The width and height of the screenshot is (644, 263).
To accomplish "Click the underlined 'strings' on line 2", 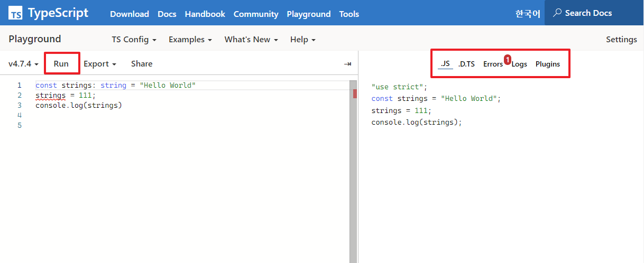I will (50, 96).
